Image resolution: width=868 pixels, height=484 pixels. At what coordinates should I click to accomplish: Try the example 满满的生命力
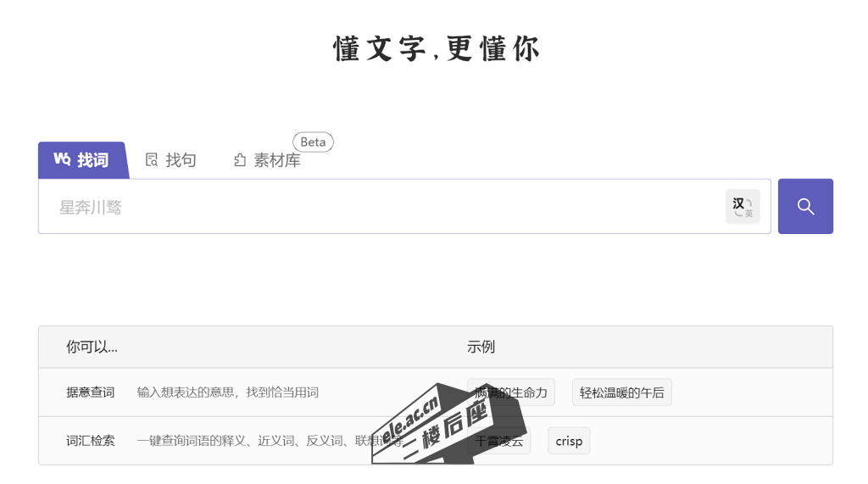[511, 392]
